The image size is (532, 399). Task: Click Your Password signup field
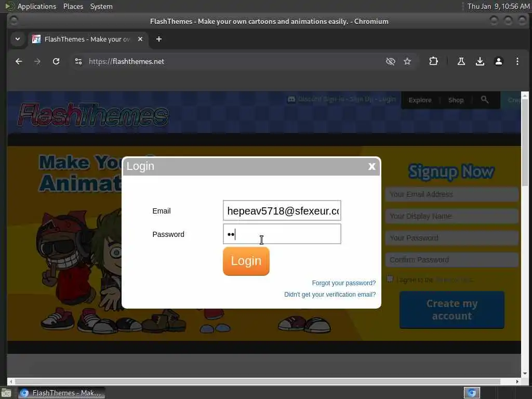click(451, 238)
